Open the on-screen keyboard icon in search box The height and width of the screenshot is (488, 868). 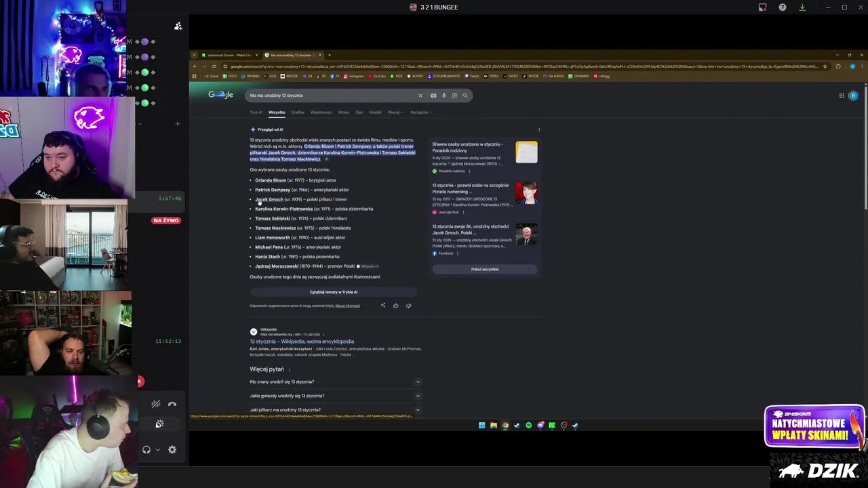(433, 96)
